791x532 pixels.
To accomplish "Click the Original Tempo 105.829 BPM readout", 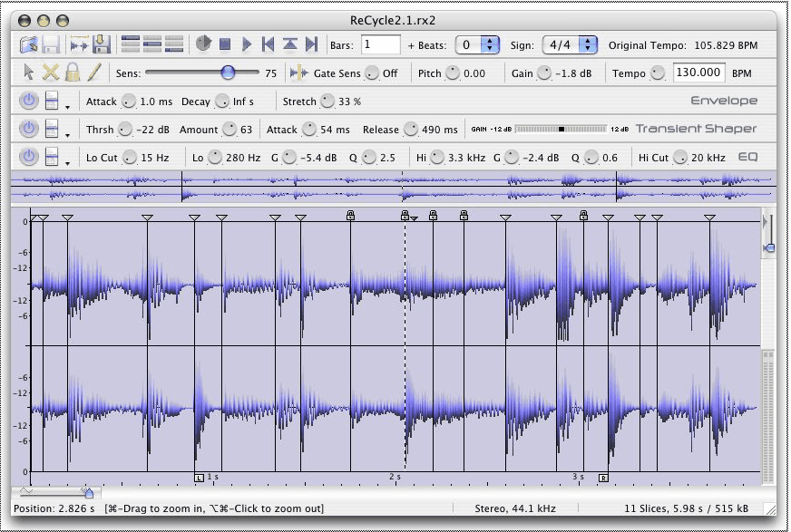I will [x=682, y=45].
